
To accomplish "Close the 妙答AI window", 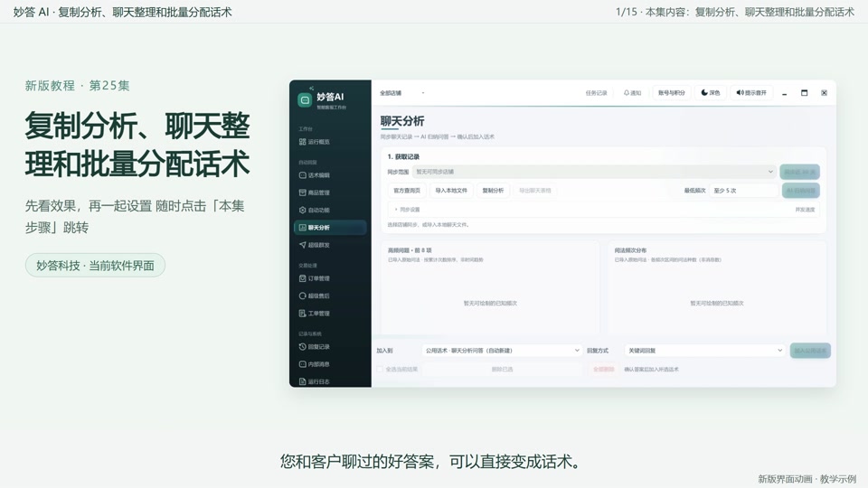I will (824, 93).
